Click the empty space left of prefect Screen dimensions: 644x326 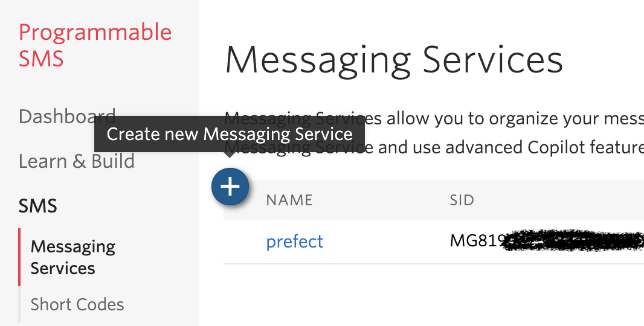click(244, 241)
